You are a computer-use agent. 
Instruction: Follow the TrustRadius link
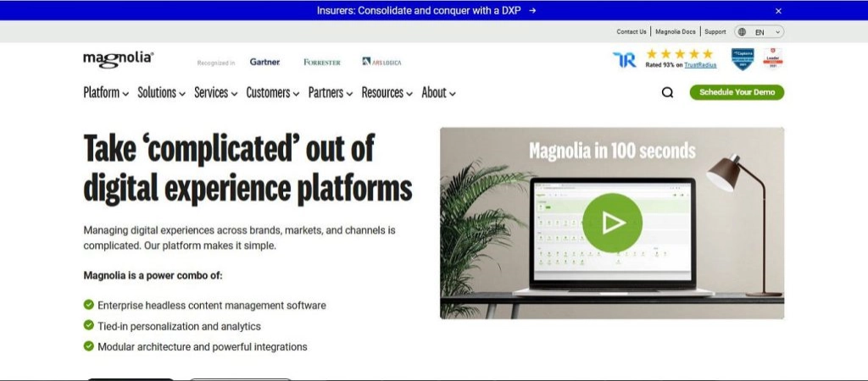click(x=700, y=65)
